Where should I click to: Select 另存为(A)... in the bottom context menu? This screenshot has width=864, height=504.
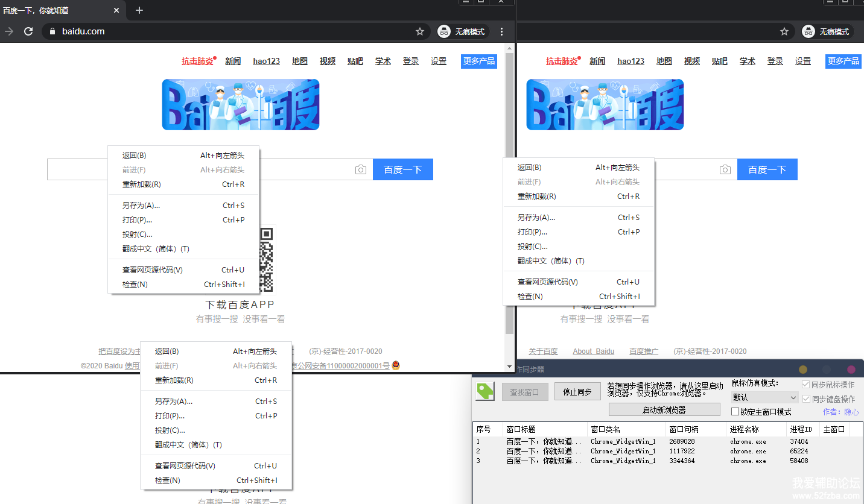[x=216, y=402]
